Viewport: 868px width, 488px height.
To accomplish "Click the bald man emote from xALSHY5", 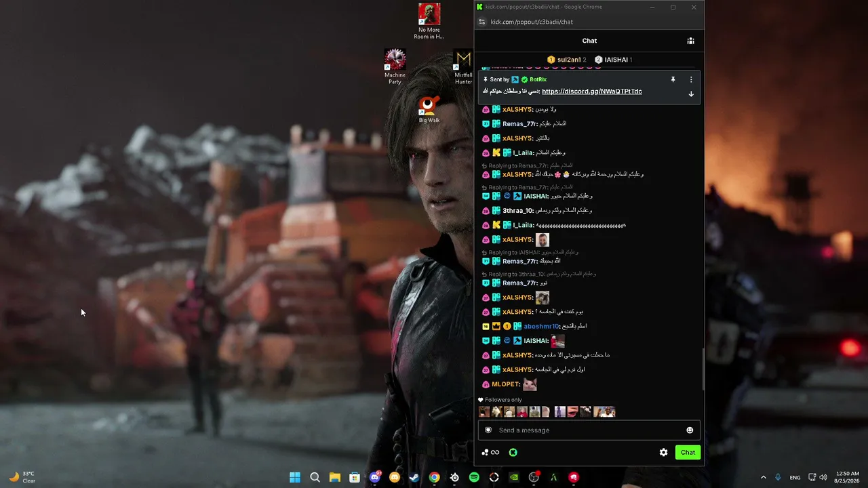I will pos(542,240).
